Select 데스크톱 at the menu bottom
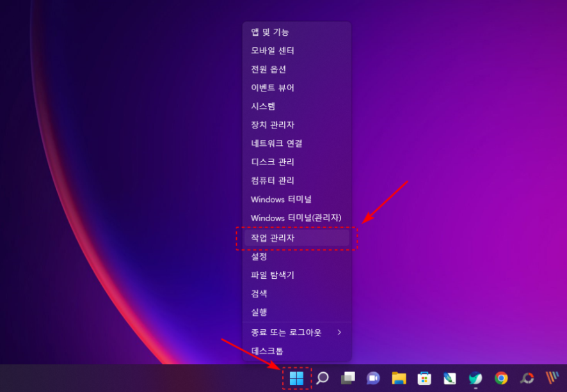This screenshot has height=392, width=567. 297,351
